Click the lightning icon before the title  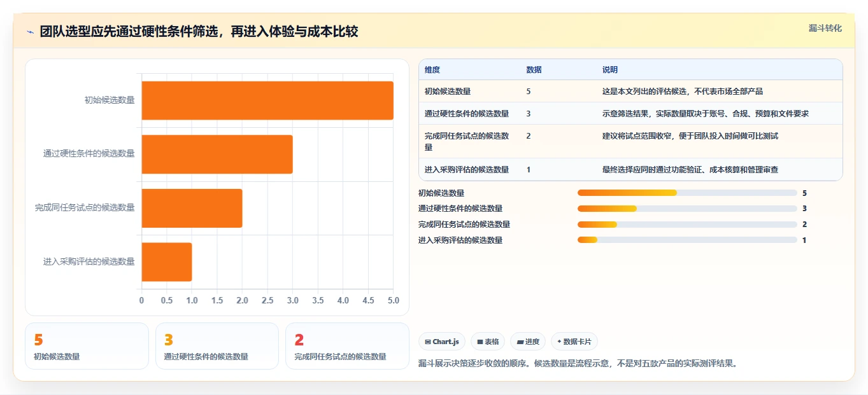(x=30, y=32)
